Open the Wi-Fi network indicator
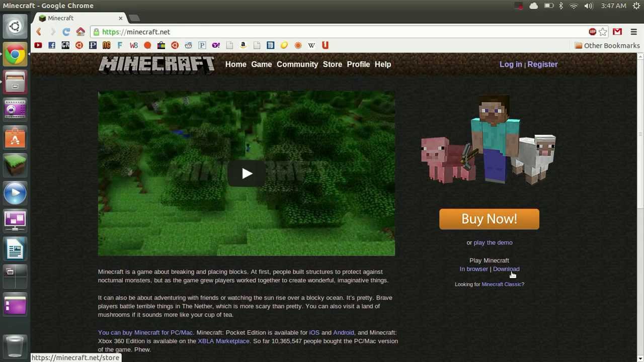644x362 pixels. point(574,6)
